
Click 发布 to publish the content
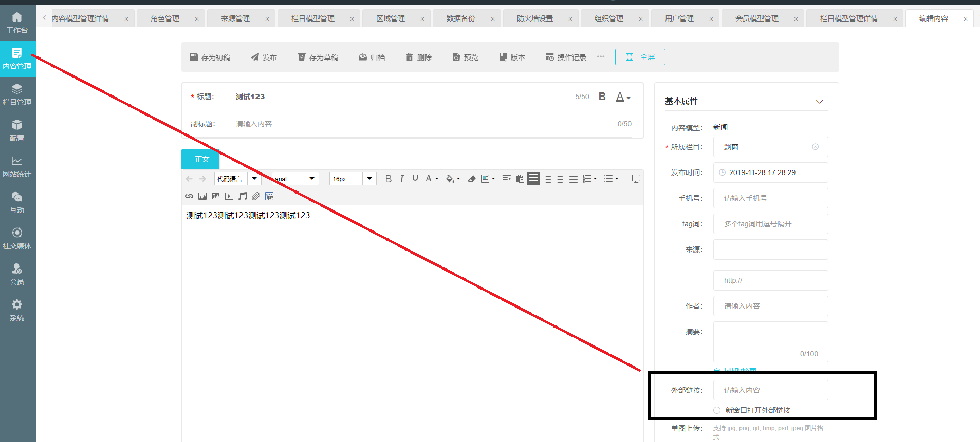pos(264,57)
